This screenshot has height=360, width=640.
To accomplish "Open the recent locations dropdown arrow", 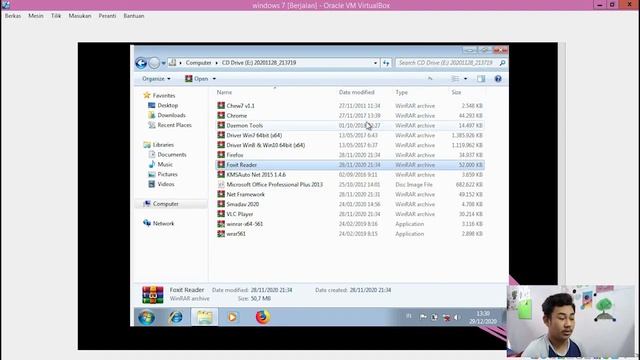I will [x=163, y=63].
